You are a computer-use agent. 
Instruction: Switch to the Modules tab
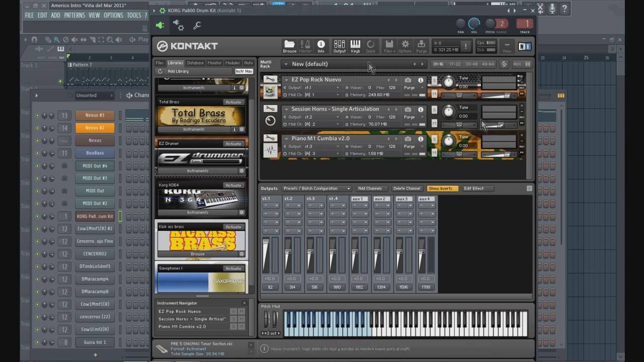(232, 63)
